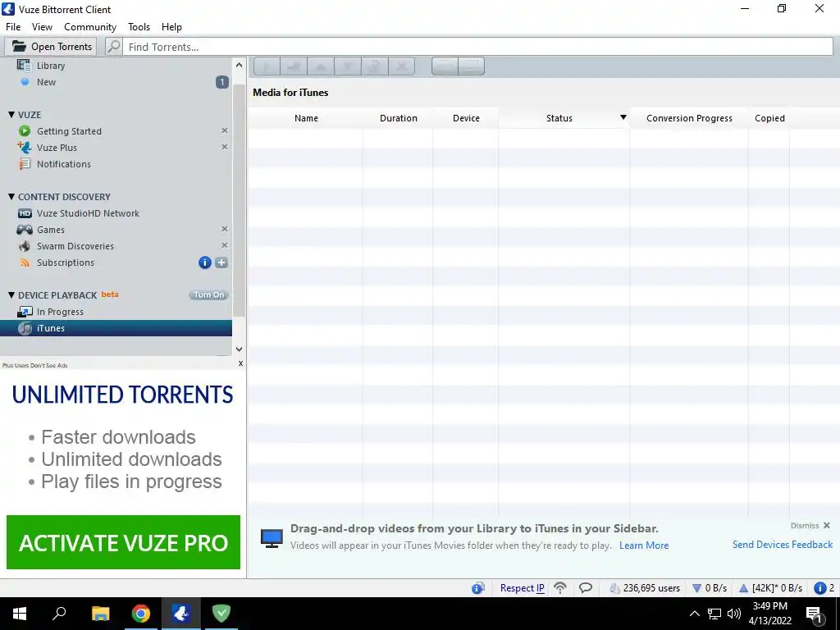Click the In Progress device icon
Image resolution: width=840 pixels, height=630 pixels.
coord(25,312)
